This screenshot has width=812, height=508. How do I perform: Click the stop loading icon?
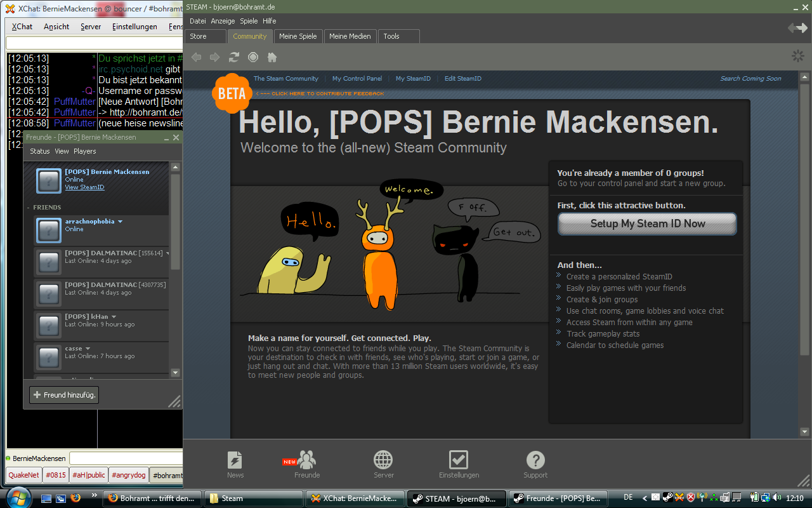253,57
